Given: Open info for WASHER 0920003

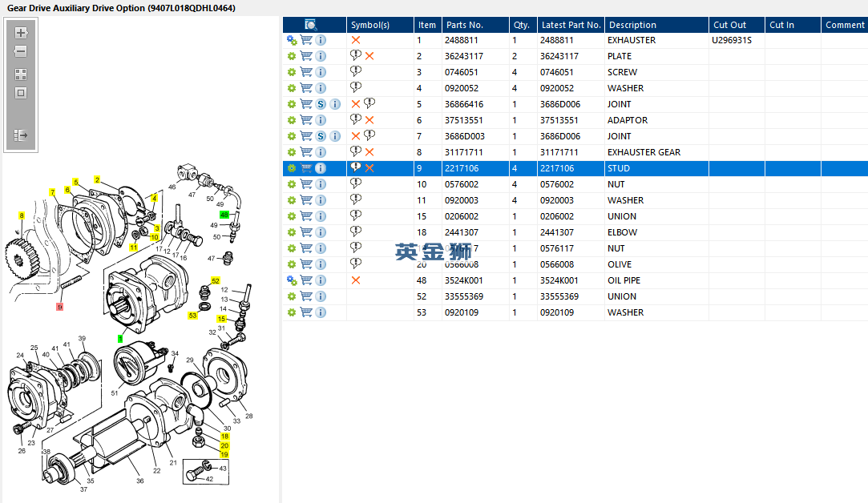Looking at the screenshot, I should (x=321, y=200).
